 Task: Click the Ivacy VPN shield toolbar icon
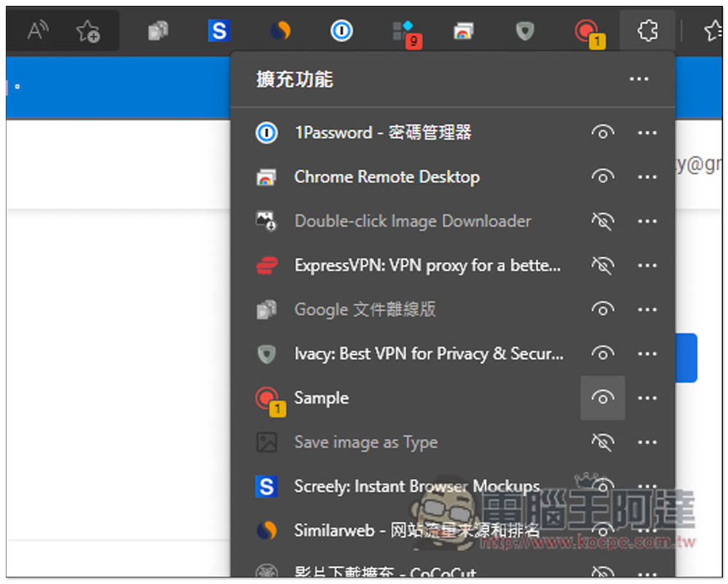524,31
